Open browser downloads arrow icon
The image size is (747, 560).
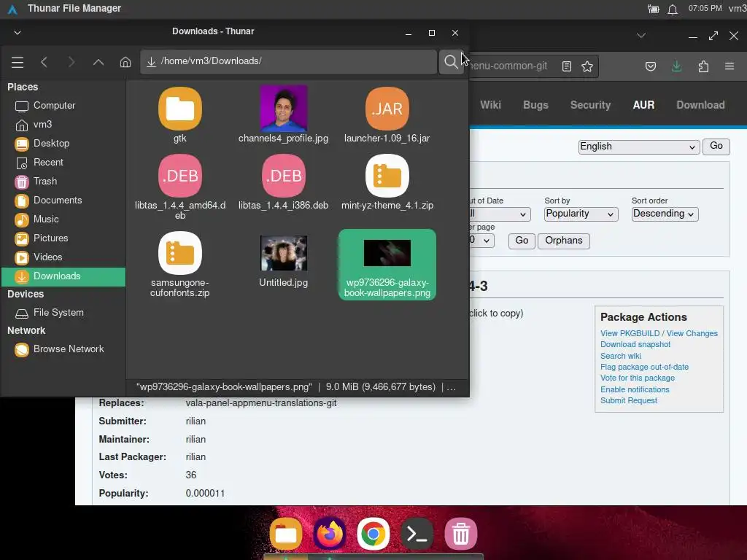click(x=676, y=66)
